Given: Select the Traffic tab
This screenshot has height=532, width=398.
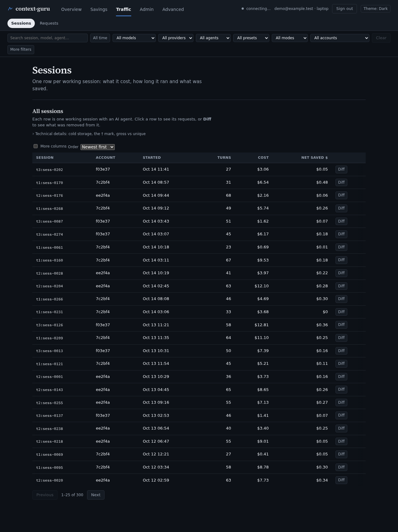Looking at the screenshot, I should point(123,9).
